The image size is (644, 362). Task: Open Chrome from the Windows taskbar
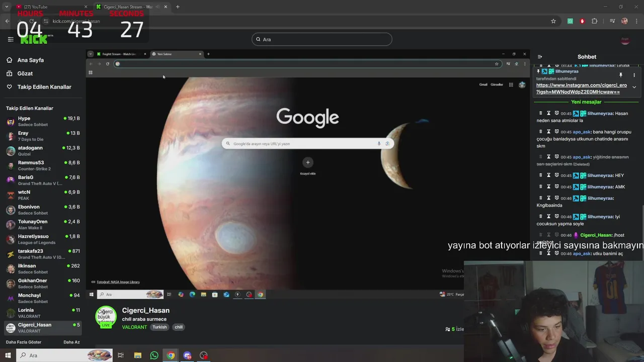pyautogui.click(x=171, y=355)
